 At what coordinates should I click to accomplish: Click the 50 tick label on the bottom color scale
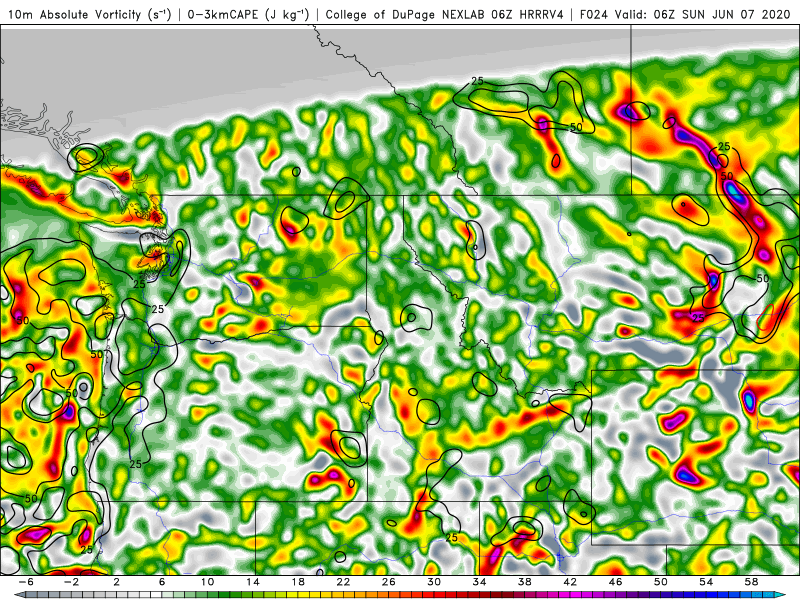coord(661,582)
